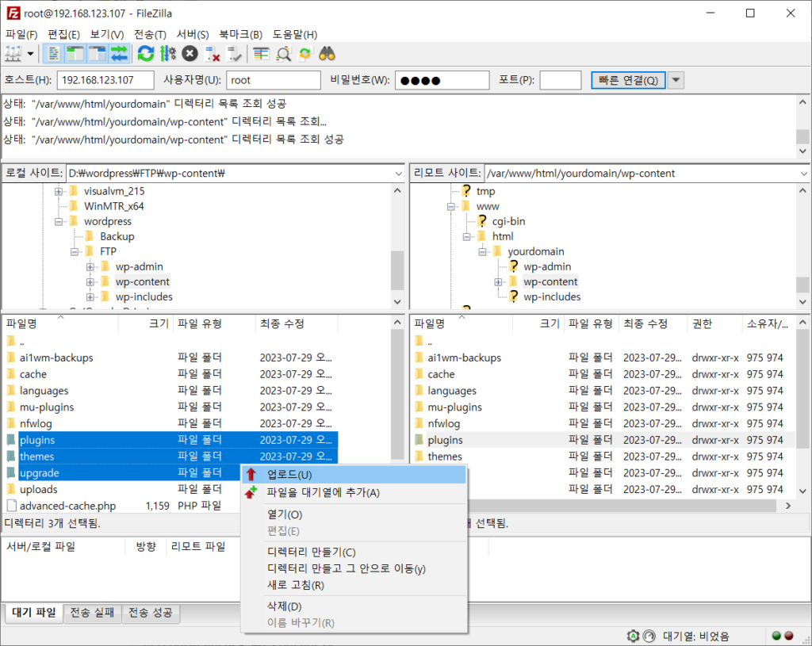812x646 pixels.
Task: Toggle the remote directory tree view
Action: point(97,54)
